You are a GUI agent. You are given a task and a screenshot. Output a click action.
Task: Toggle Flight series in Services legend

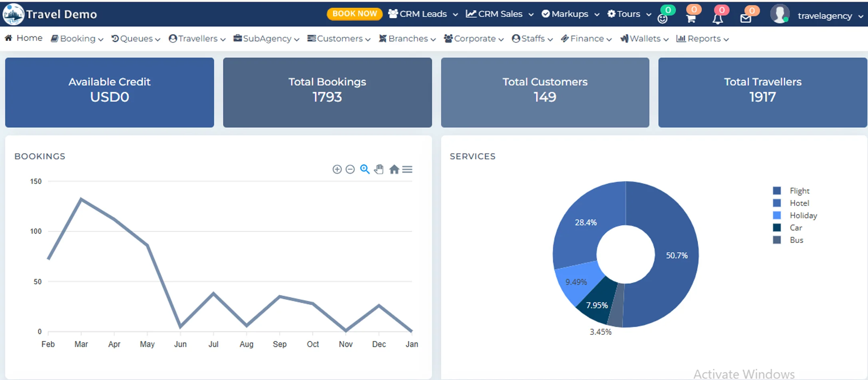799,191
